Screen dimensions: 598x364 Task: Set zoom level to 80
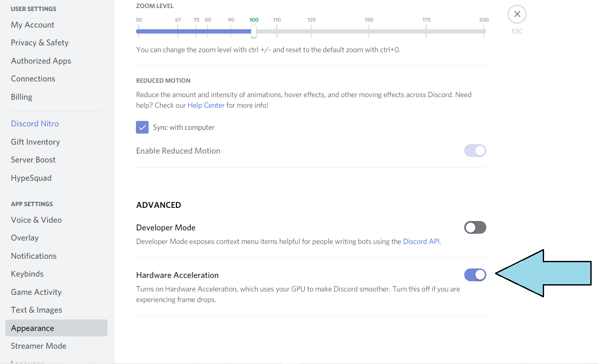(x=208, y=20)
